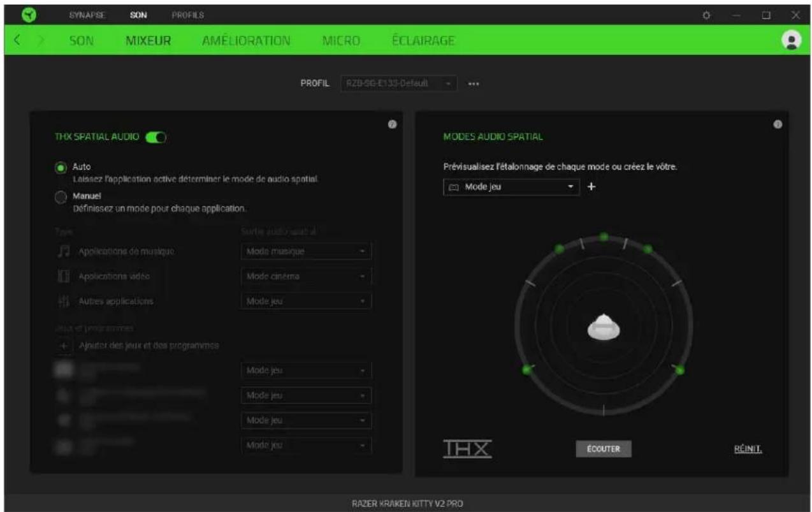Click the Applications vidéo label

[x=114, y=276]
